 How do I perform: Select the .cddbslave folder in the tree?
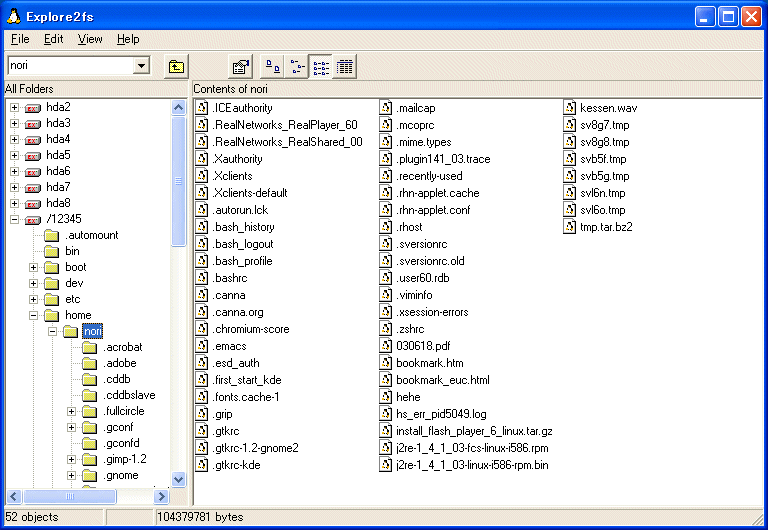(129, 395)
